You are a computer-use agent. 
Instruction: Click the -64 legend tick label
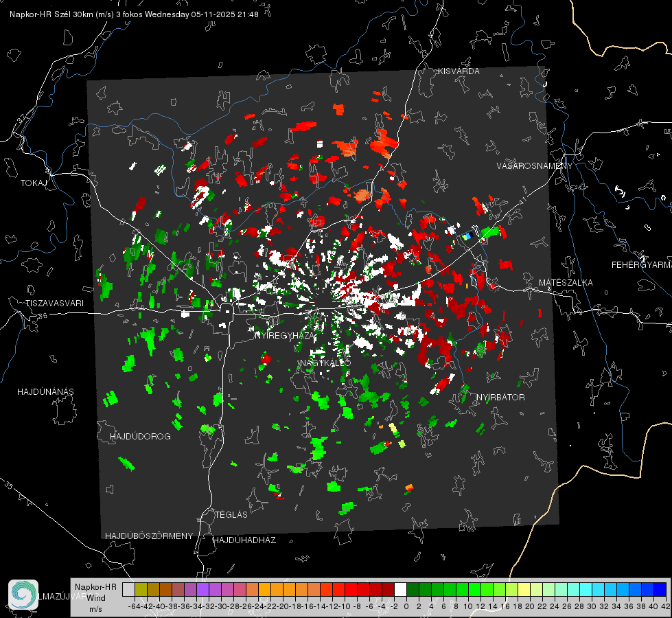coord(134,606)
